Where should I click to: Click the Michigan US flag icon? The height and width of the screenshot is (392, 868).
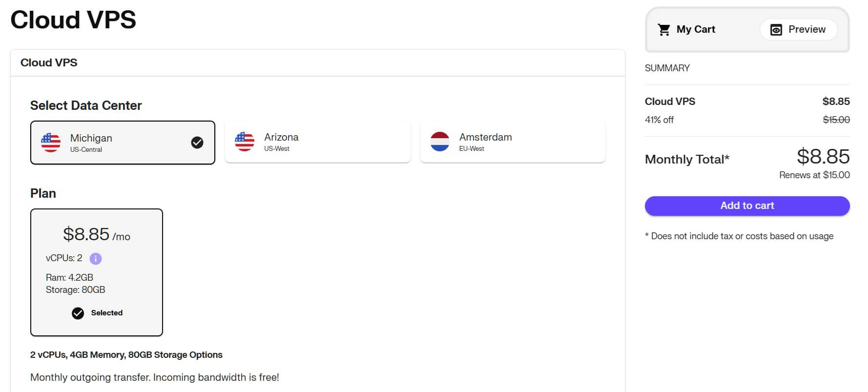[51, 143]
